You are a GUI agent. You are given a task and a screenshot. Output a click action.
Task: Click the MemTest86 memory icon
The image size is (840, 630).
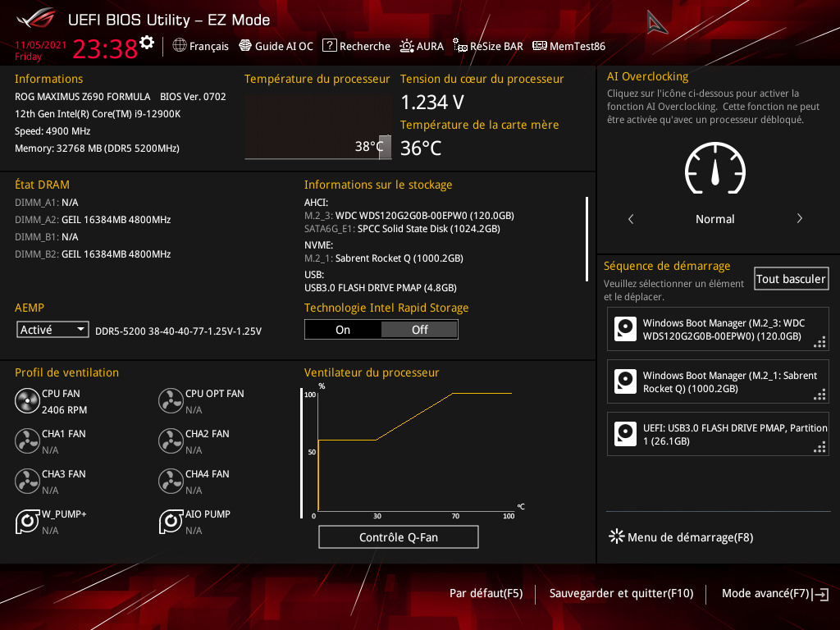coord(540,46)
